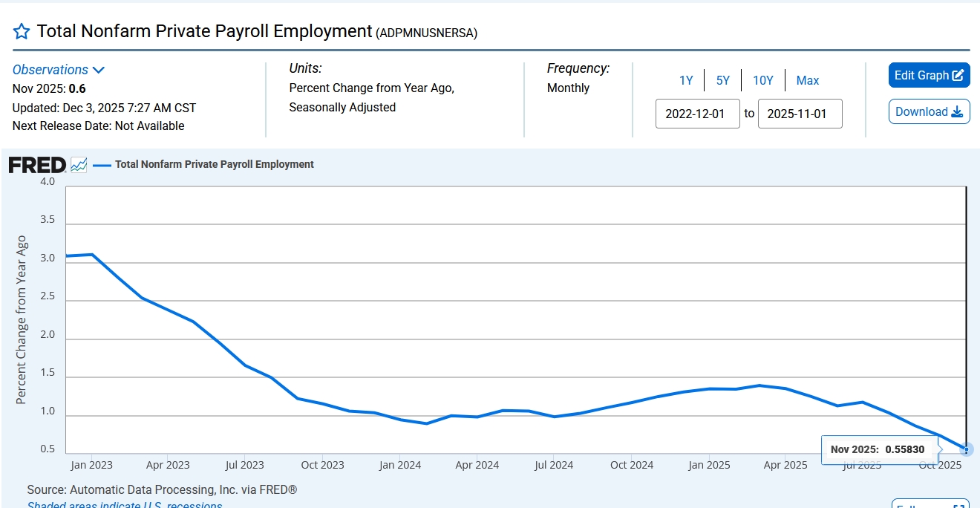Screen dimensions: 980x508
Task: Toggle the Total Nonfarm Private Payroll legend label
Action: click(214, 165)
